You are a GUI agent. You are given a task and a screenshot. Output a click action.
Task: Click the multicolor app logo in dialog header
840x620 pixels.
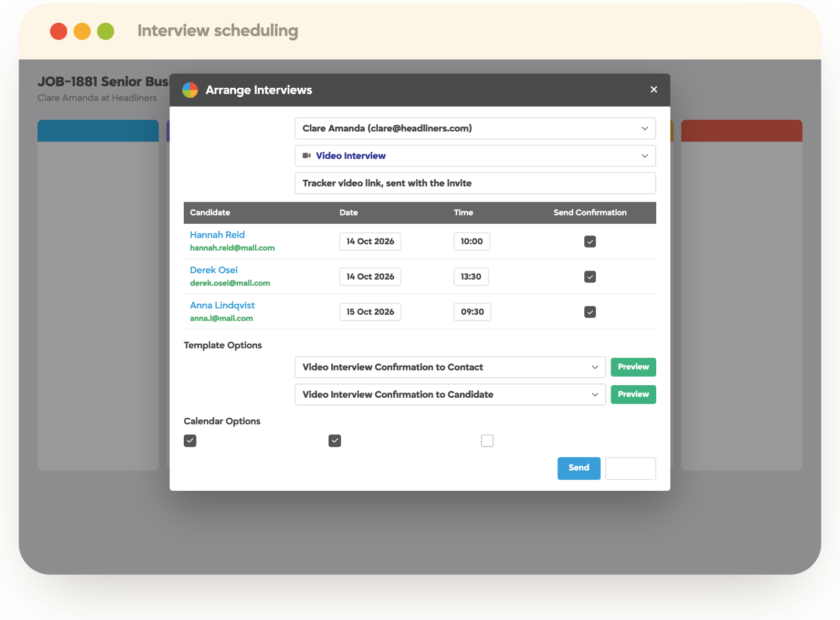[x=190, y=90]
